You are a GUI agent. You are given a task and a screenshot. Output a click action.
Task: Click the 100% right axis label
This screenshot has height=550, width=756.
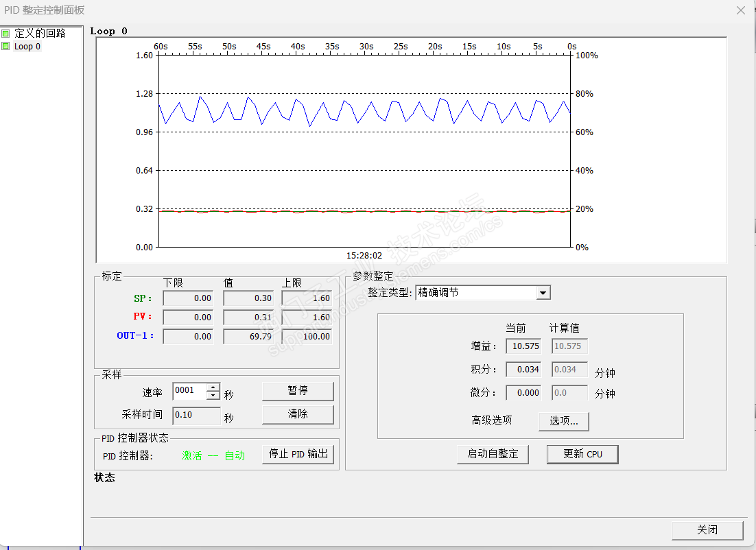(587, 56)
